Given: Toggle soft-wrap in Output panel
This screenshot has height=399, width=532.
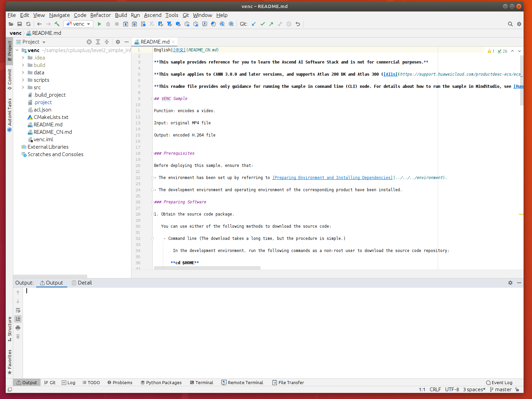Looking at the screenshot, I should [18, 310].
